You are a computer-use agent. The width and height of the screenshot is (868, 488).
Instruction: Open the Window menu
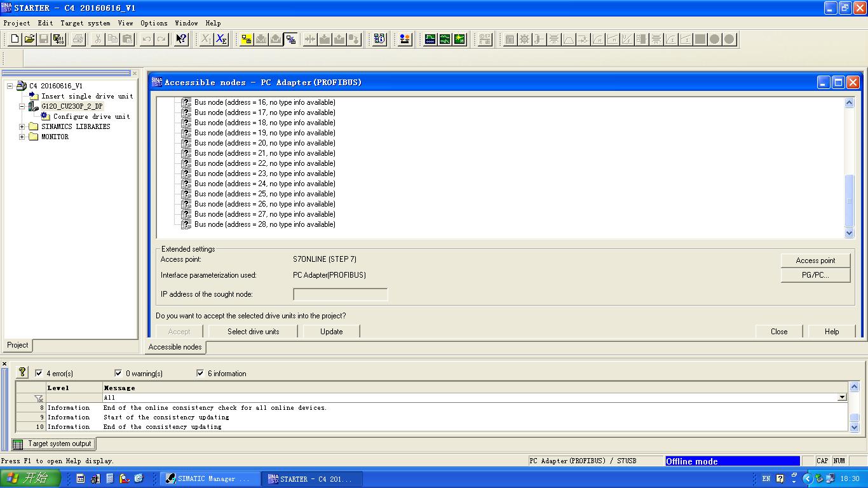[x=186, y=23]
